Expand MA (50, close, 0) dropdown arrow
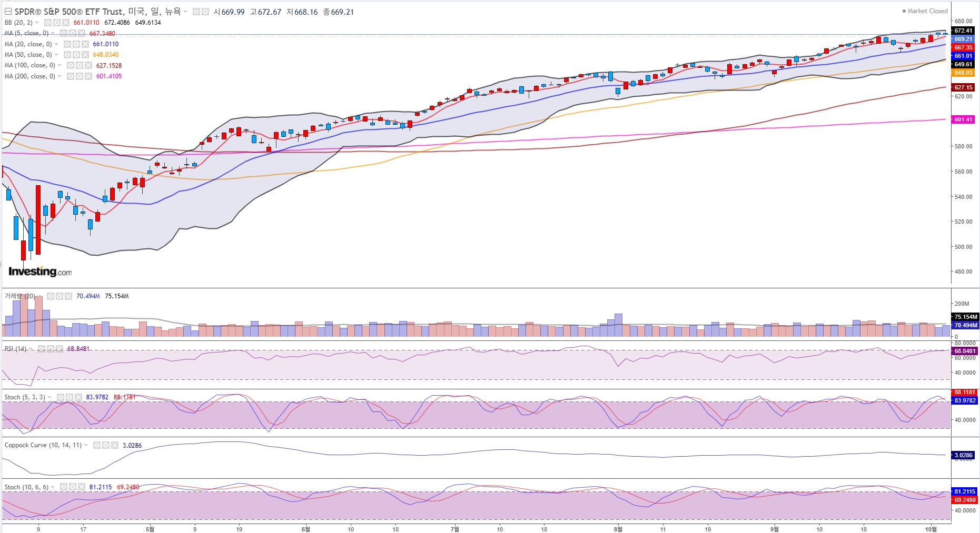The image size is (980, 533). pos(56,55)
